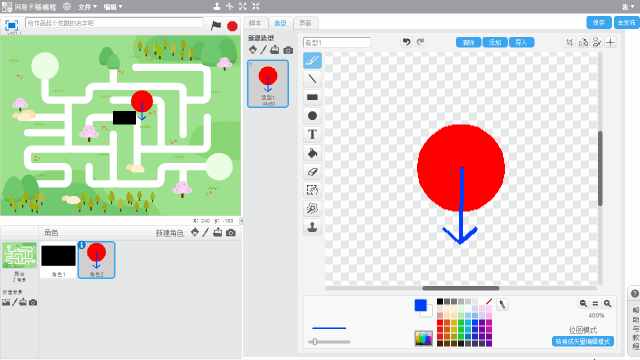
Task: Paint a new costume
Action: point(264,50)
